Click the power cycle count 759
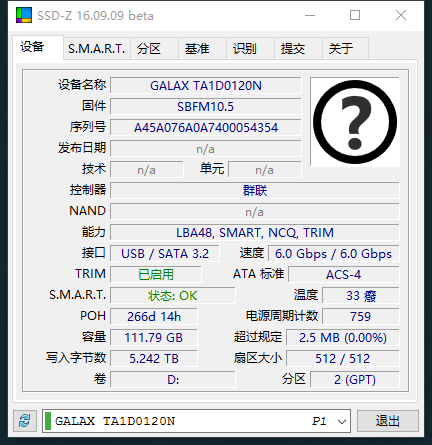This screenshot has width=432, height=445. pyautogui.click(x=361, y=317)
